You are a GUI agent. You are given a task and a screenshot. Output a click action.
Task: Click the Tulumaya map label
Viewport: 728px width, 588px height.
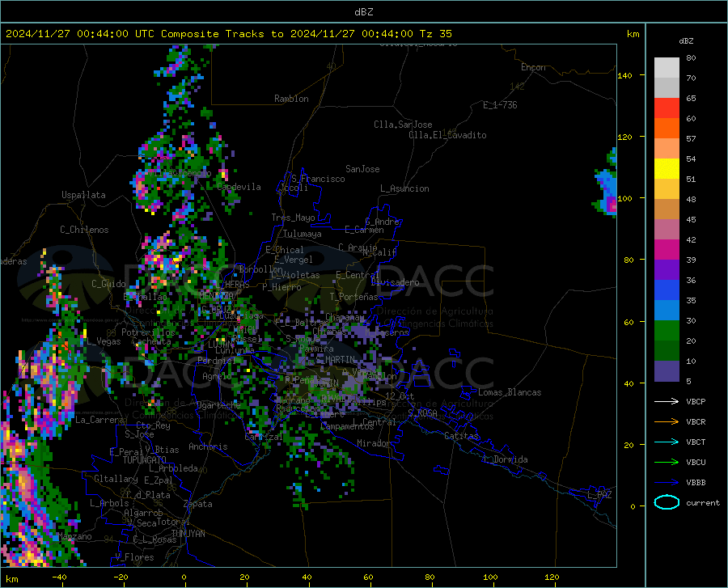303,234
